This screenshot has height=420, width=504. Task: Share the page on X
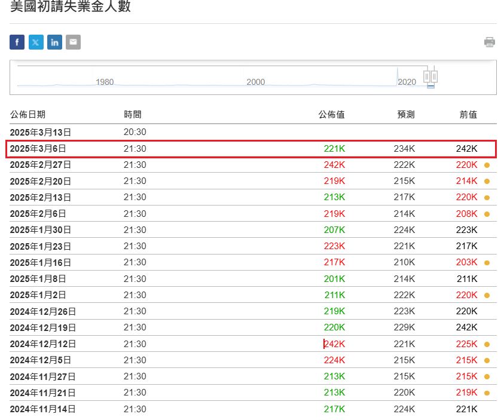[36, 42]
